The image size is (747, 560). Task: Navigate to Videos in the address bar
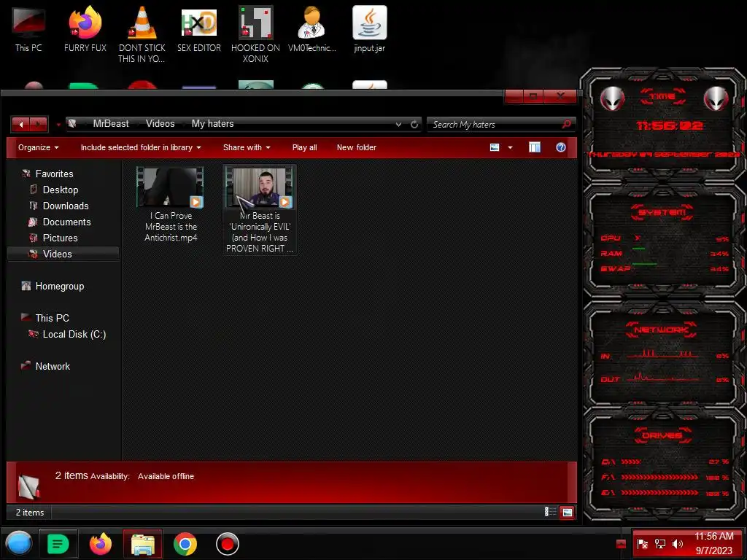coord(160,124)
